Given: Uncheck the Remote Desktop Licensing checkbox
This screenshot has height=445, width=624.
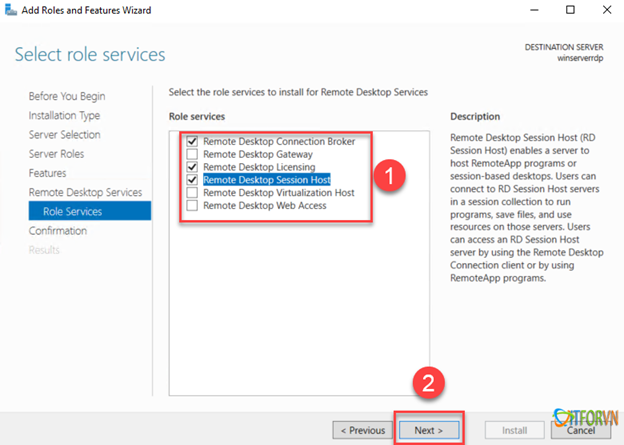Looking at the screenshot, I should 192,167.
